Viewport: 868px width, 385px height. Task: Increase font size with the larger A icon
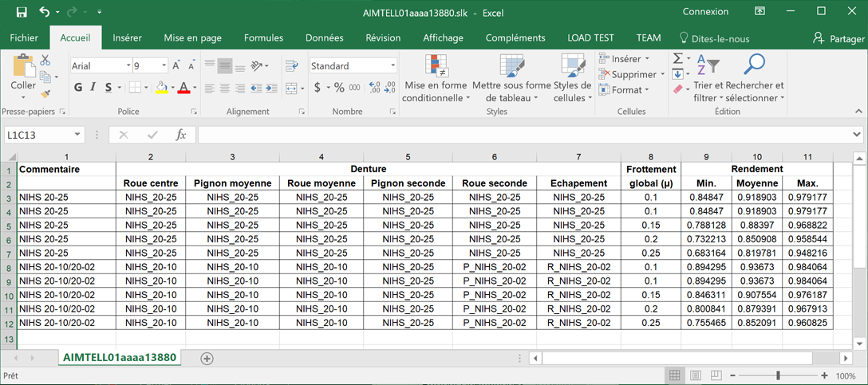click(x=176, y=66)
